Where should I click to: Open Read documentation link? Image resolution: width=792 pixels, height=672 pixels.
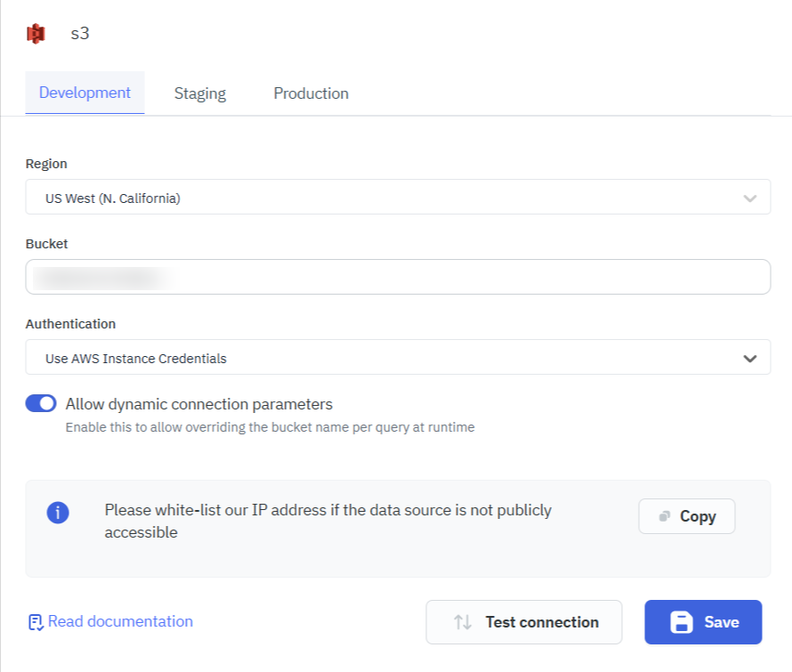pyautogui.click(x=110, y=621)
